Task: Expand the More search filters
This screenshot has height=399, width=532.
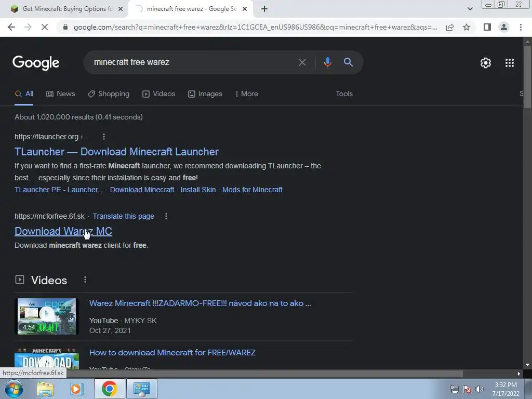Action: click(x=246, y=94)
